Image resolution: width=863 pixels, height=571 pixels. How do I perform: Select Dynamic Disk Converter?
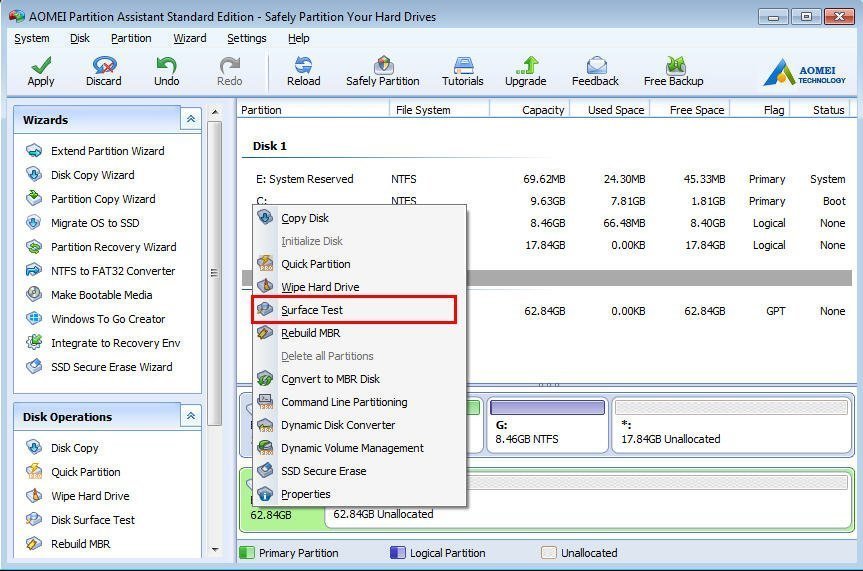point(359,425)
